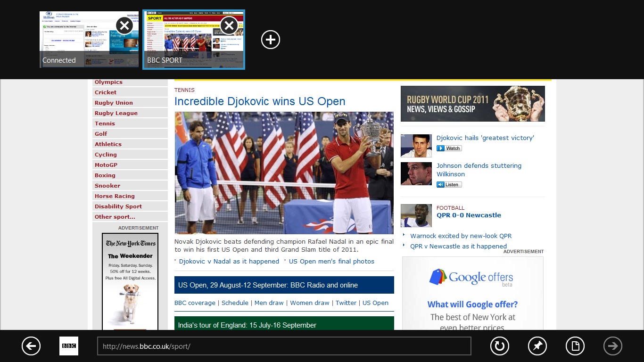Open the Olympics sport section

tap(108, 82)
